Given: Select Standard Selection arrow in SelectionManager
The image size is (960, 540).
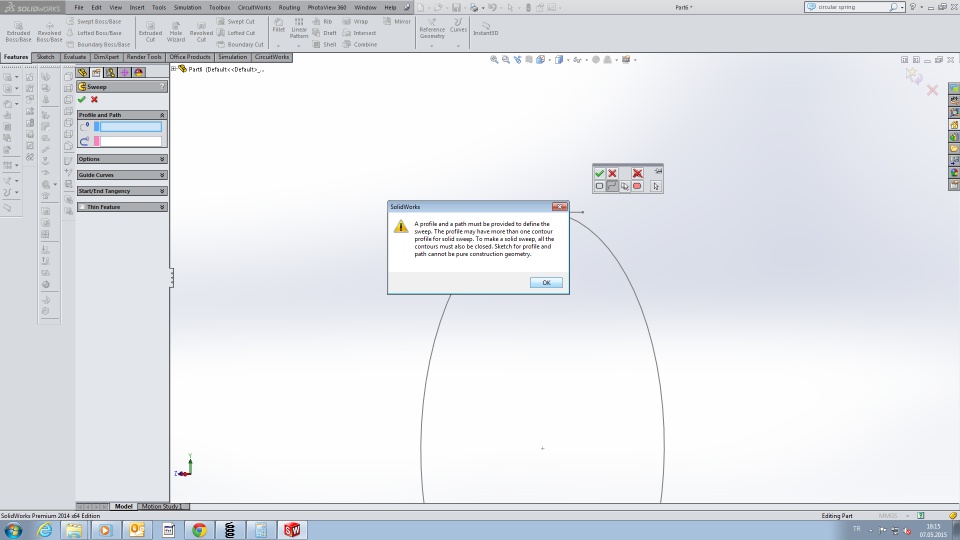Looking at the screenshot, I should coord(656,186).
